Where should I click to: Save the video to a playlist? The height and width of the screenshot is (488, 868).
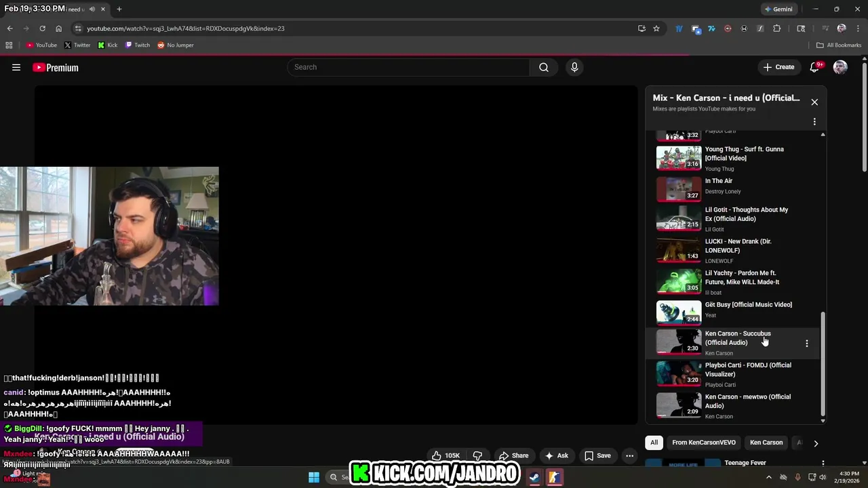tap(597, 455)
